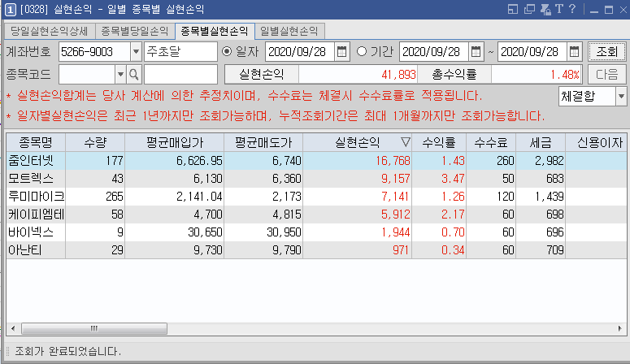Image resolution: width=630 pixels, height=364 pixels.
Task: Click the 평균매입가 column header
Action: 175,142
